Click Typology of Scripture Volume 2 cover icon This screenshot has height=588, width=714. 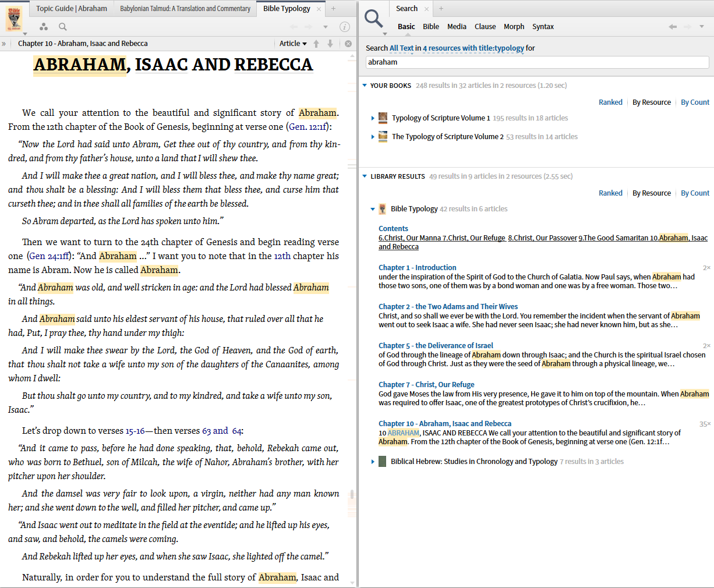(x=383, y=137)
